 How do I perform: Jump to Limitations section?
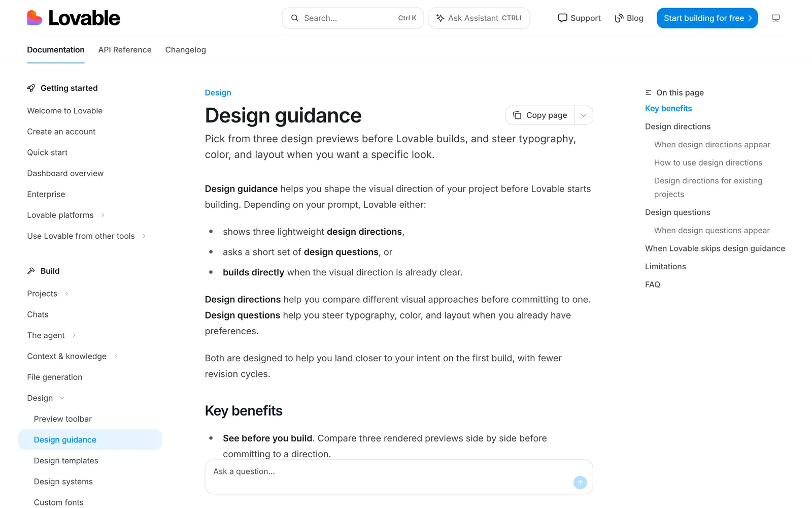click(x=665, y=266)
